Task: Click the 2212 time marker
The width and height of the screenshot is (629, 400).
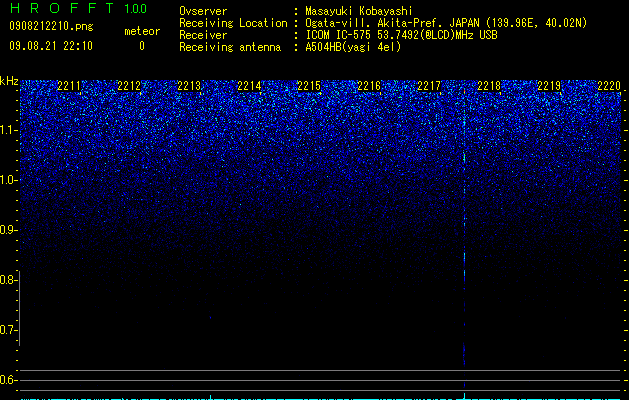Action: (129, 86)
